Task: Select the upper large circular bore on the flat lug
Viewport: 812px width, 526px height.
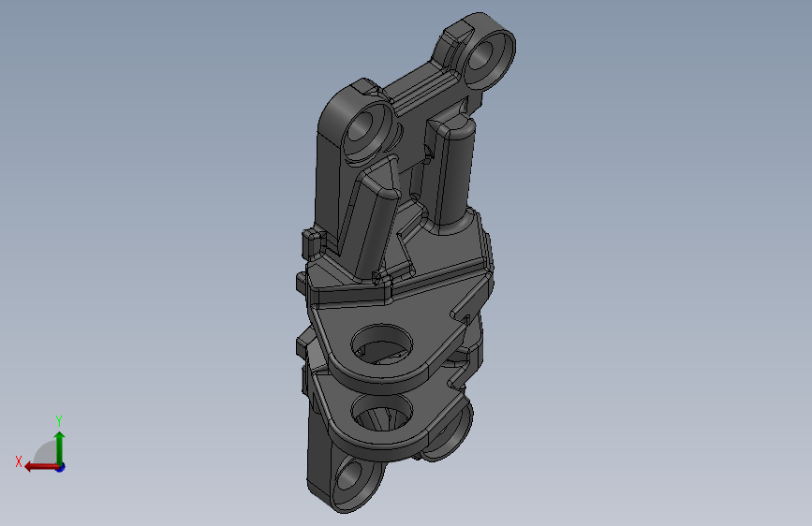Action: 382,344
